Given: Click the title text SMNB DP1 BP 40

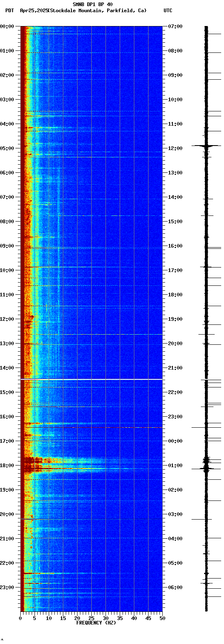Looking at the screenshot, I should point(93,4).
